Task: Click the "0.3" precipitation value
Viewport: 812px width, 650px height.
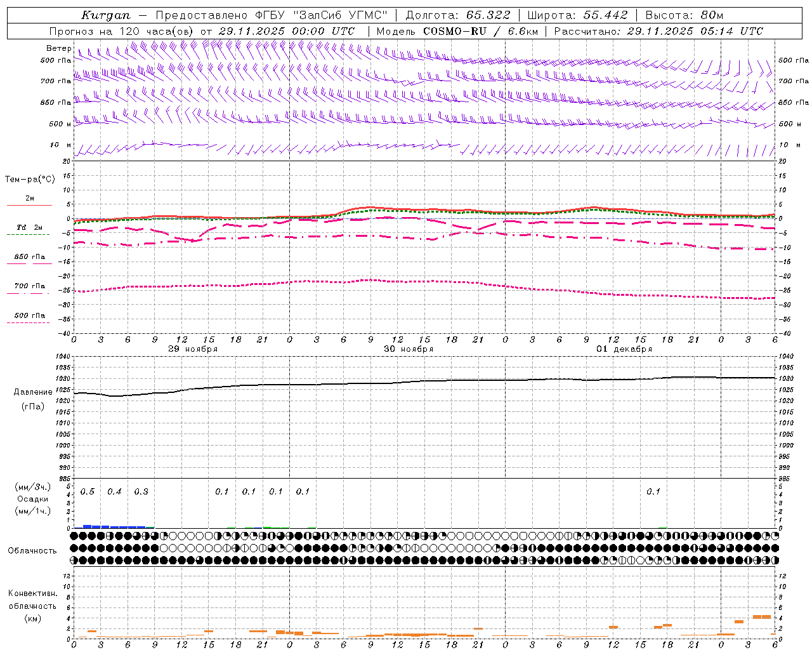Action: [141, 491]
